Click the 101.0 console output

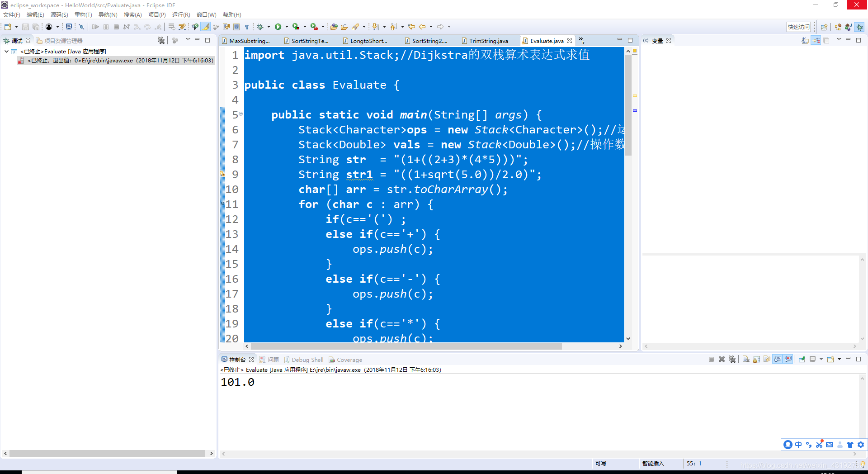(x=238, y=382)
